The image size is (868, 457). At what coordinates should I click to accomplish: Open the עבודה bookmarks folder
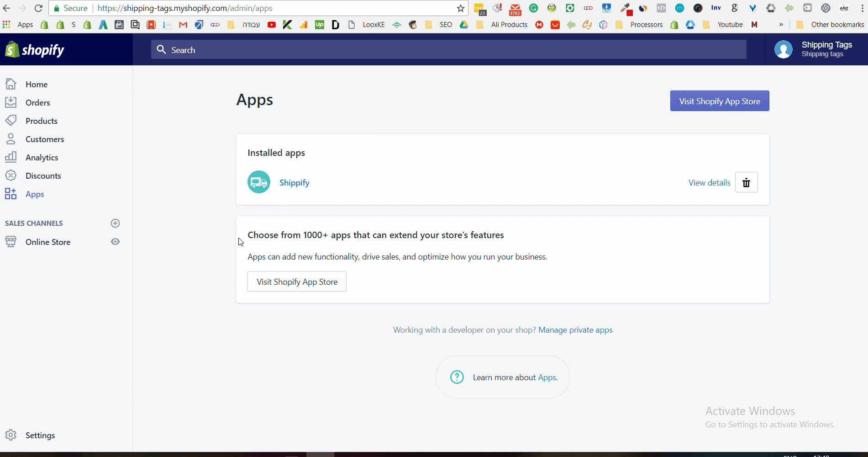(x=244, y=25)
